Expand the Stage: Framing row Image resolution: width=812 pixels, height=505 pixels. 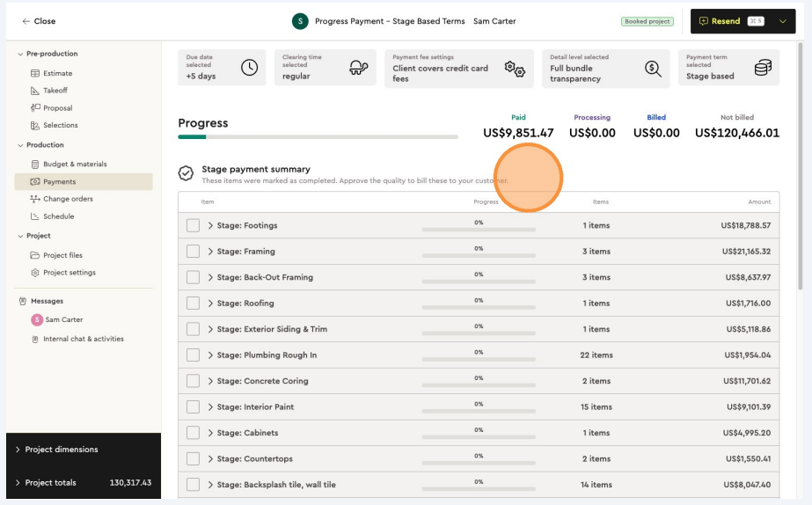tap(211, 252)
